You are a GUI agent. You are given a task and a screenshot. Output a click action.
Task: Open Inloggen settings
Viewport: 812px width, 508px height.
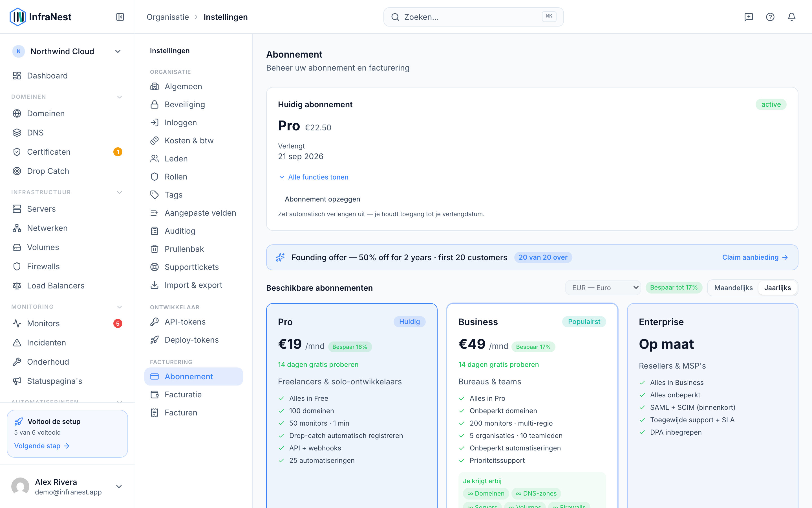click(194, 123)
